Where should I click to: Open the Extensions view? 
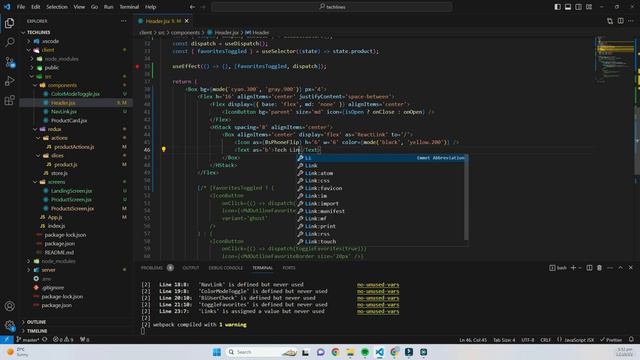tap(9, 100)
